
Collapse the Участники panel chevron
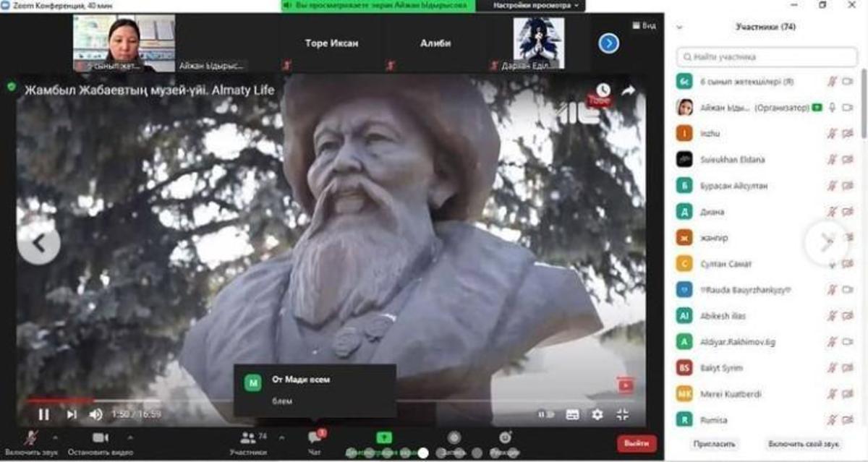tap(679, 27)
